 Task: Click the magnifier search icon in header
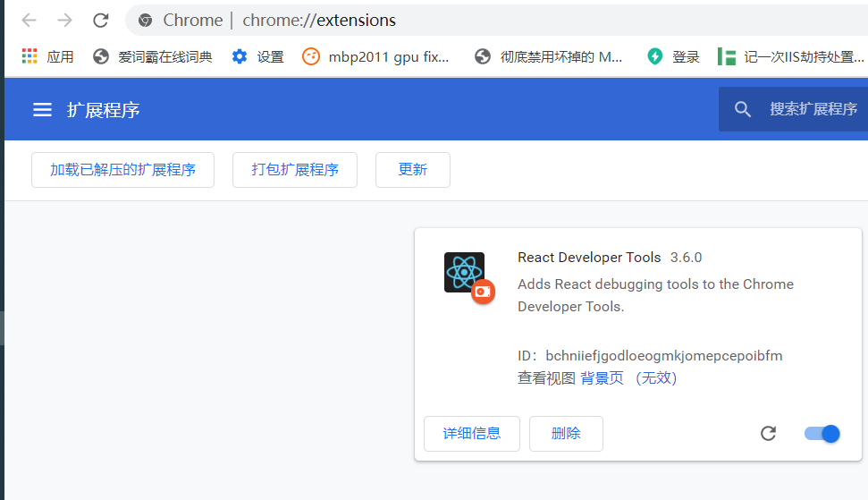742,109
